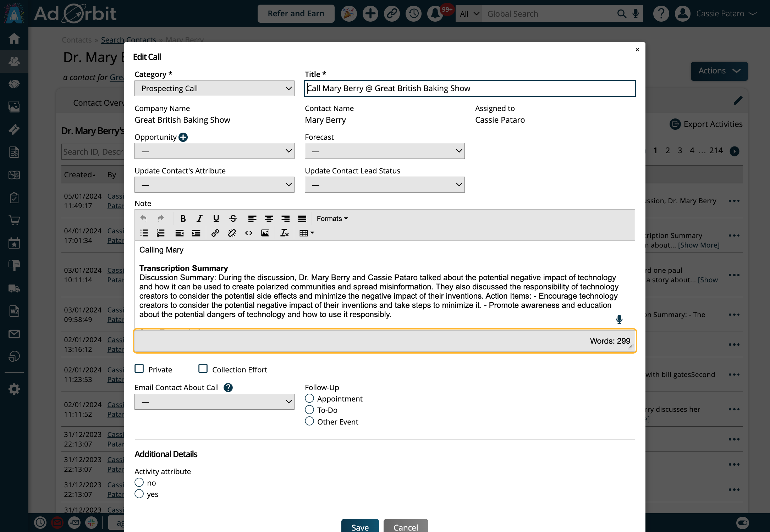The image size is (770, 532).
Task: Open the Forecast dropdown
Action: tap(385, 151)
